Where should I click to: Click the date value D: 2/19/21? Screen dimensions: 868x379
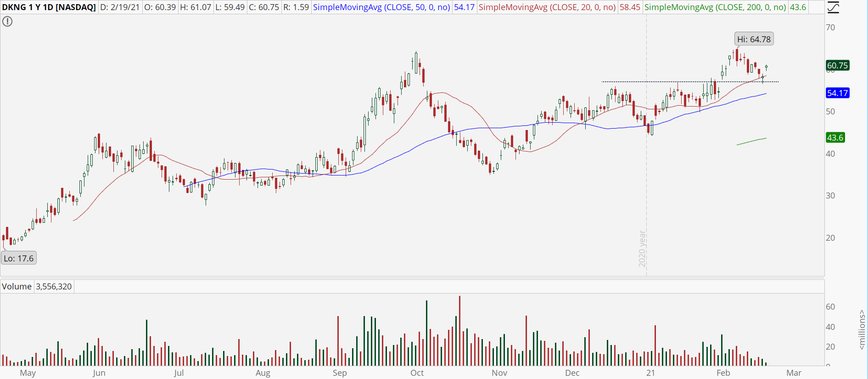tap(120, 7)
